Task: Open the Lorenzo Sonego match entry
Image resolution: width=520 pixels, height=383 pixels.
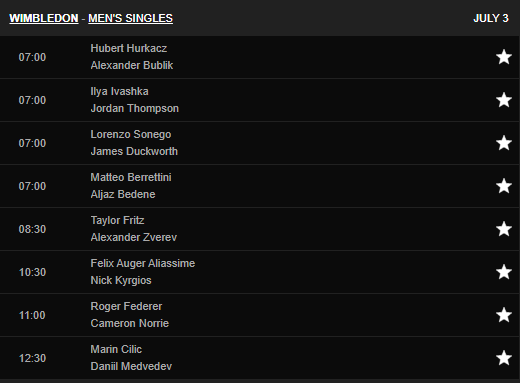Action: 260,143
